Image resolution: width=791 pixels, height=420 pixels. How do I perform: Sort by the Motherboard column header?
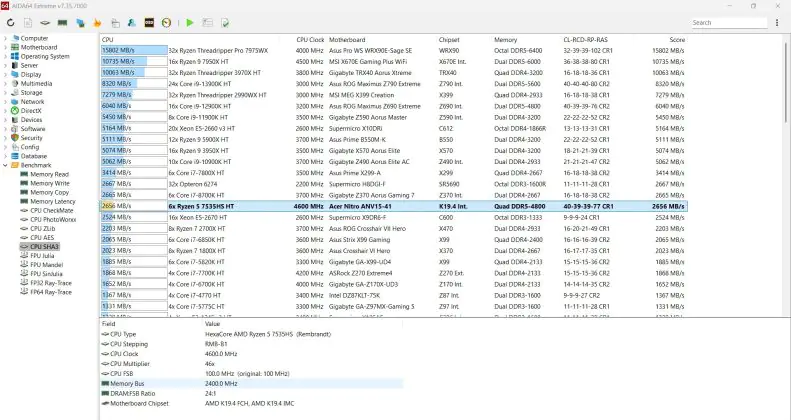(347, 40)
